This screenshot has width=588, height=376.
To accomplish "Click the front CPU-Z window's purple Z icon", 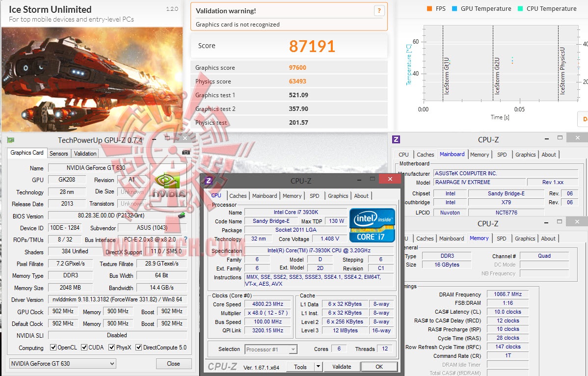I will click(x=209, y=180).
